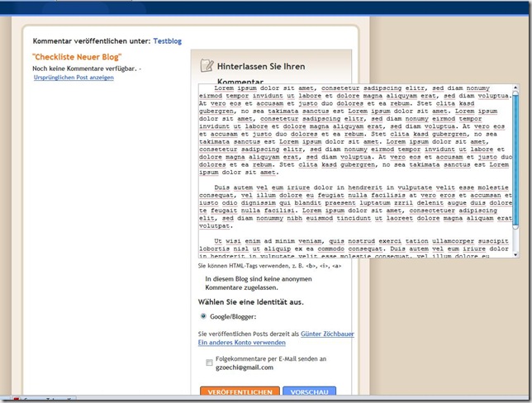532x403 pixels.
Task: Click inside the comment text area
Action: point(355,171)
